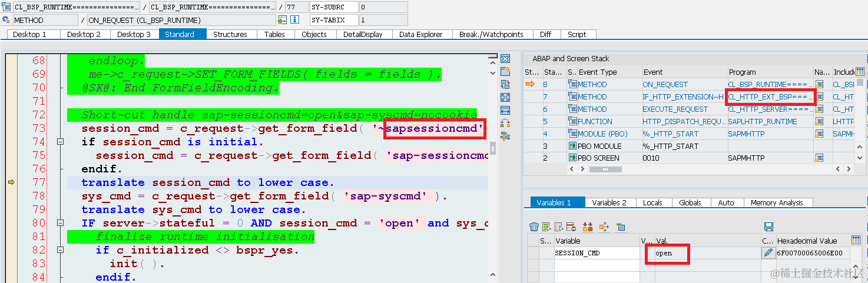Open tool settings wrench icon
The width and height of the screenshot is (868, 283).
tap(505, 136)
